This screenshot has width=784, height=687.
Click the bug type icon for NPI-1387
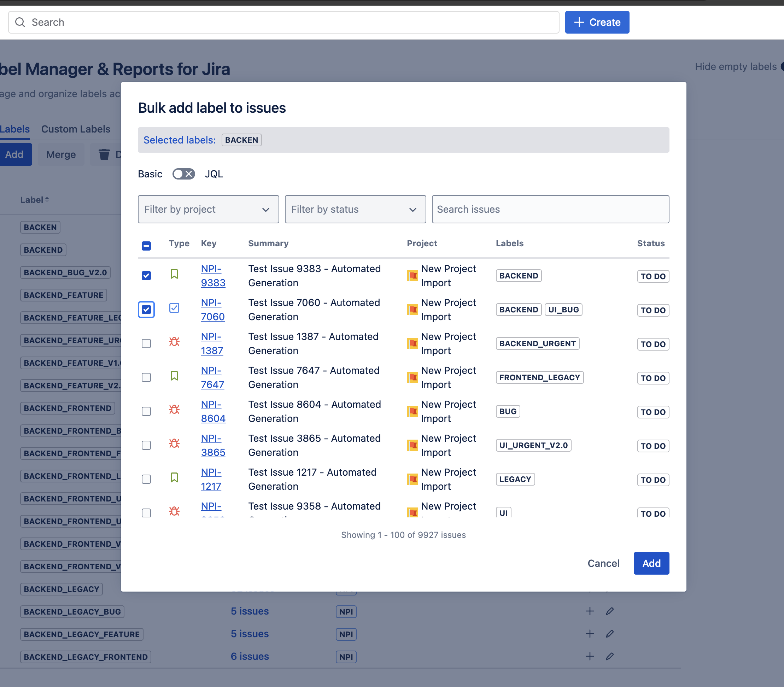pos(174,342)
